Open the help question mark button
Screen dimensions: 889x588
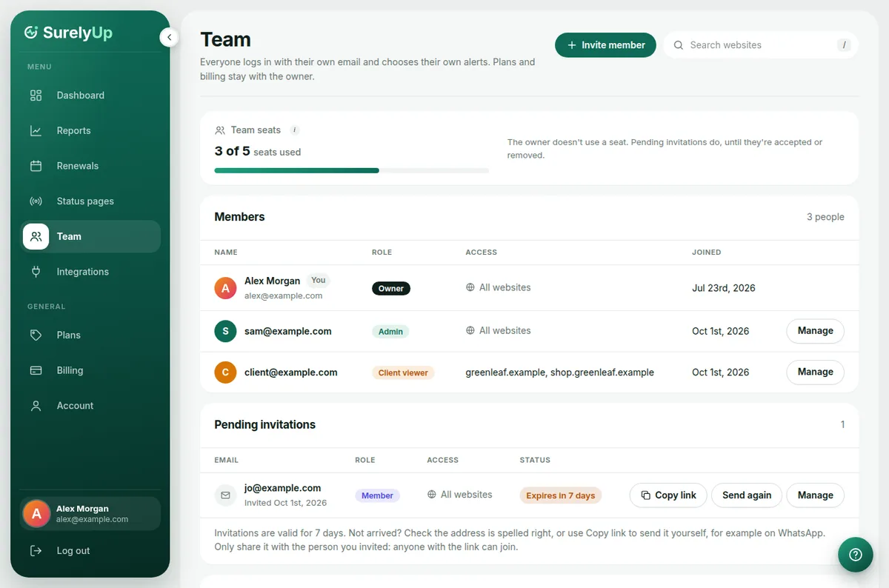pos(856,555)
